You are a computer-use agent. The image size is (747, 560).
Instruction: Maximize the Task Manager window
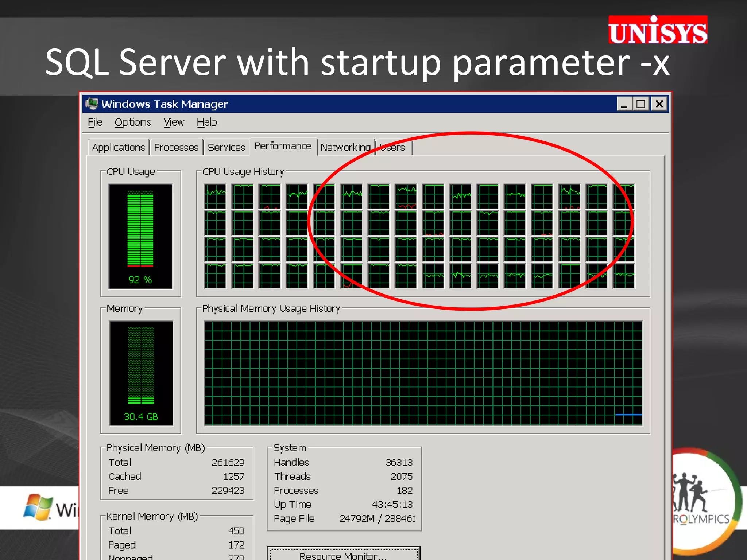[641, 104]
